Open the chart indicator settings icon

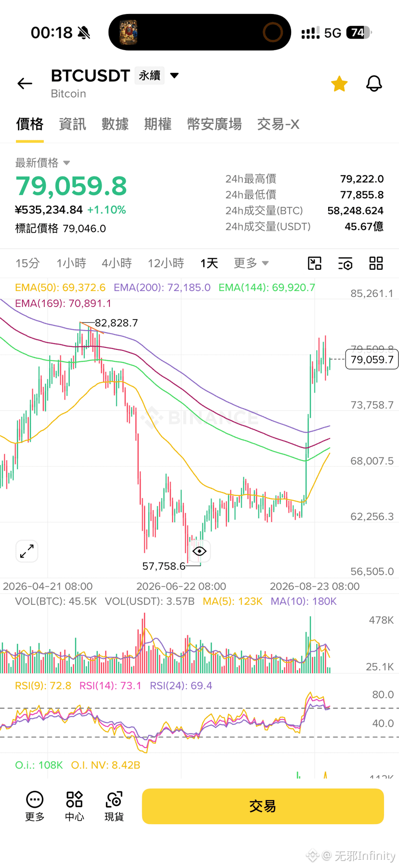click(x=346, y=263)
